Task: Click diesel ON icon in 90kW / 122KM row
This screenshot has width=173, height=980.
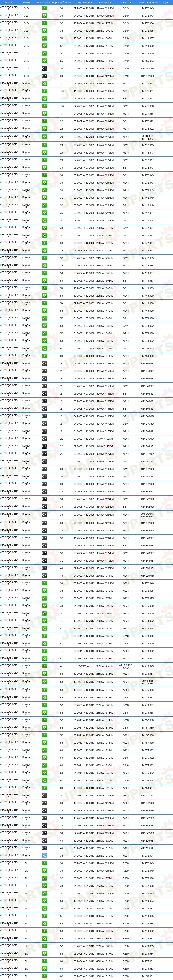Action: pos(44,447)
